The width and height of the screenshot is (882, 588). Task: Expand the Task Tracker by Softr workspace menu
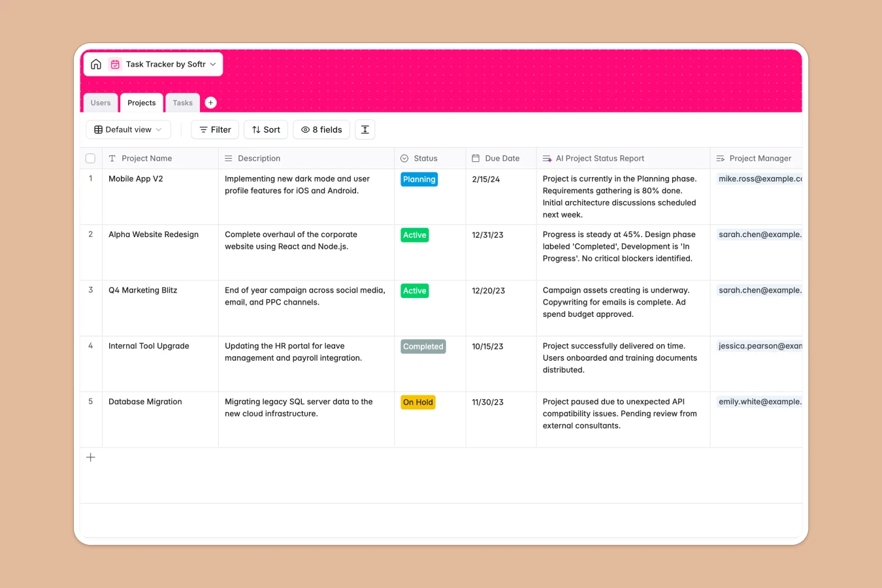(212, 64)
